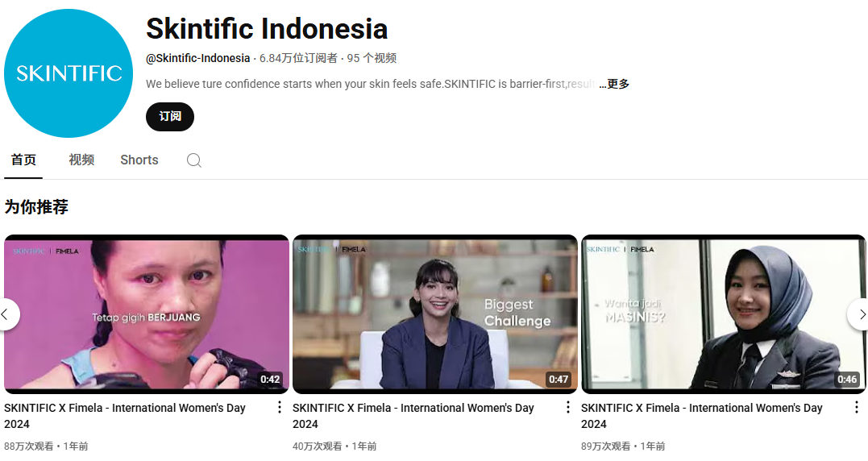868x461 pixels.
Task: Switch to the 视频 tab
Action: click(x=81, y=160)
